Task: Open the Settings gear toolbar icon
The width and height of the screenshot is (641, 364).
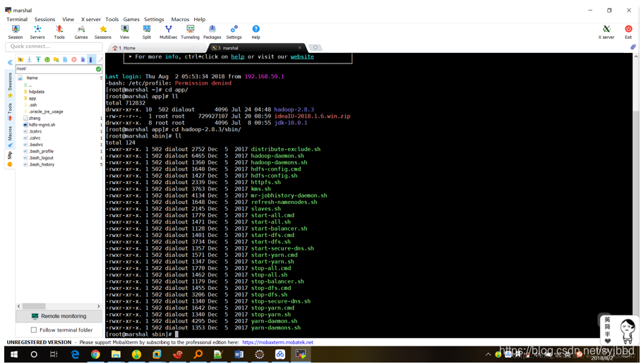Action: pyautogui.click(x=234, y=32)
